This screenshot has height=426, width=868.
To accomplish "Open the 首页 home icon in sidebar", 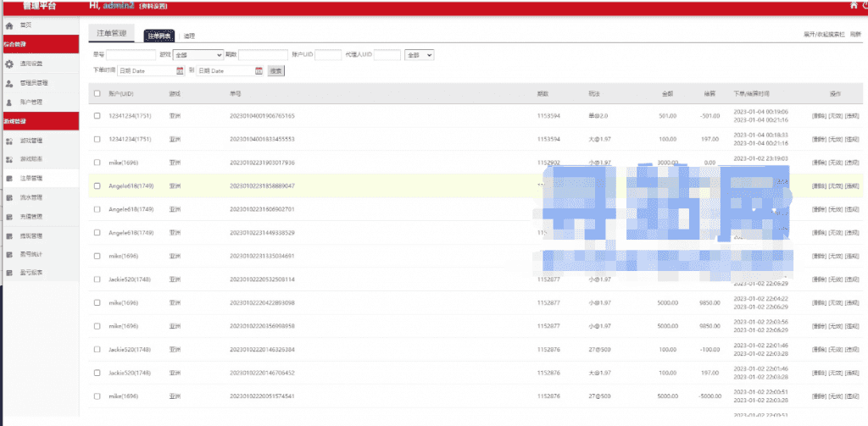I will (x=8, y=25).
